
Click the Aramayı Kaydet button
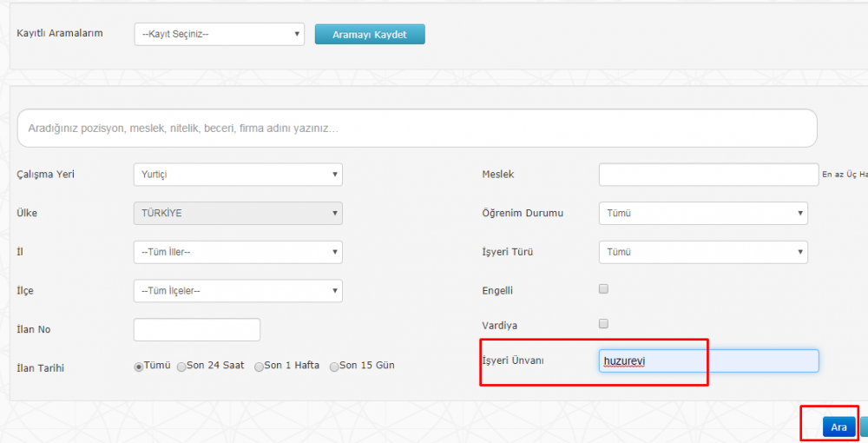click(x=370, y=35)
